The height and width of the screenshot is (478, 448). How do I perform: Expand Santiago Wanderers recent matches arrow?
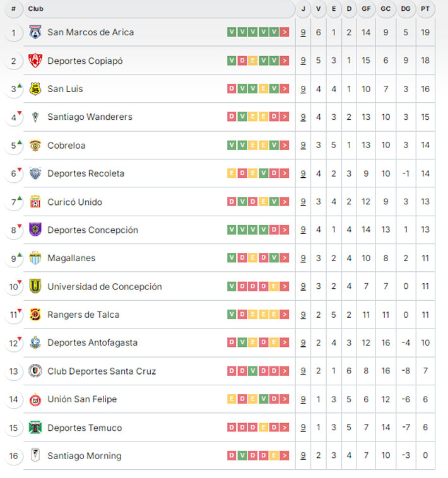tap(284, 117)
